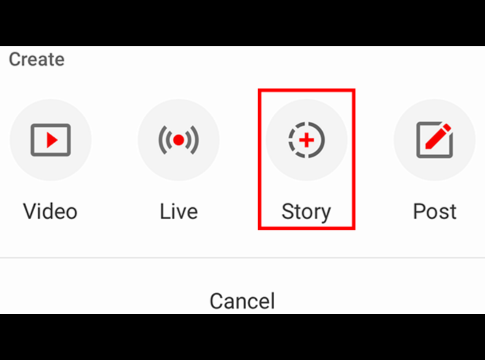The width and height of the screenshot is (485, 360).
Task: Tap the "Story" text label
Action: [x=306, y=212]
